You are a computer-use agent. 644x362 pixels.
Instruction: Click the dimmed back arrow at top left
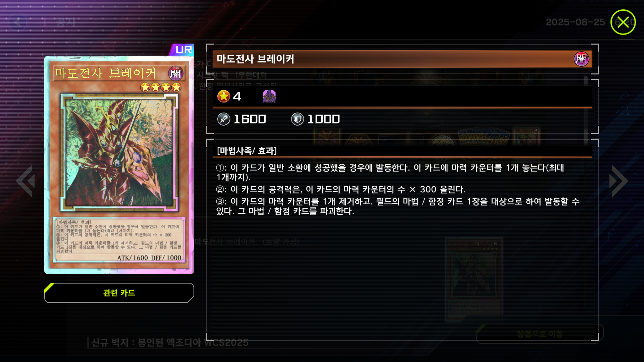(x=17, y=22)
